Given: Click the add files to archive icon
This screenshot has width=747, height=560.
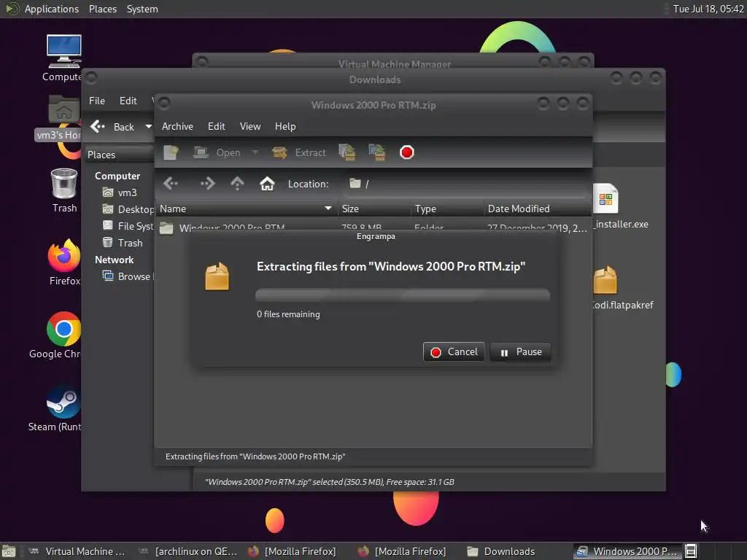Looking at the screenshot, I should tap(347, 152).
